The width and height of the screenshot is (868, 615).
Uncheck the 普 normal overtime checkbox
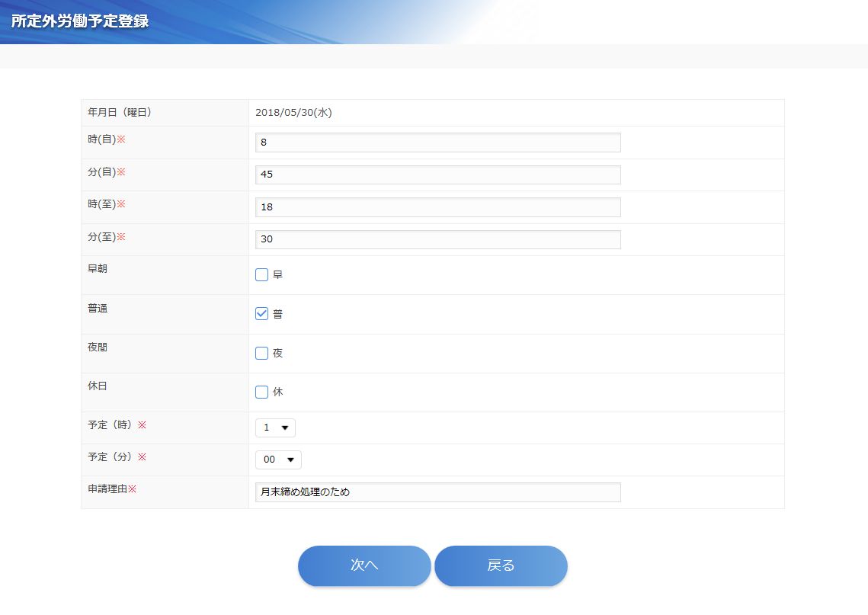pos(262,314)
